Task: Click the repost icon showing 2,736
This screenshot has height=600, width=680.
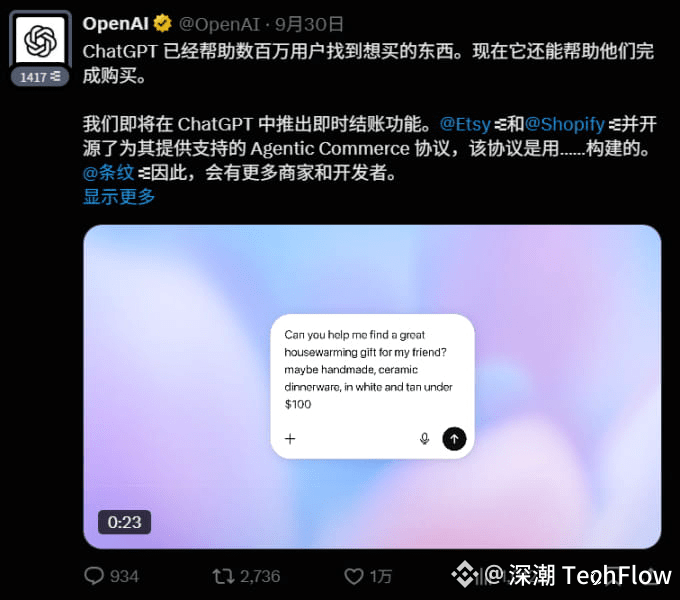Action: [x=223, y=576]
